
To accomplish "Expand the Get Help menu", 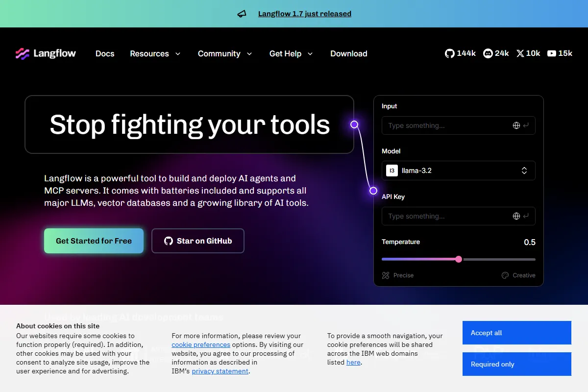I will click(x=291, y=53).
